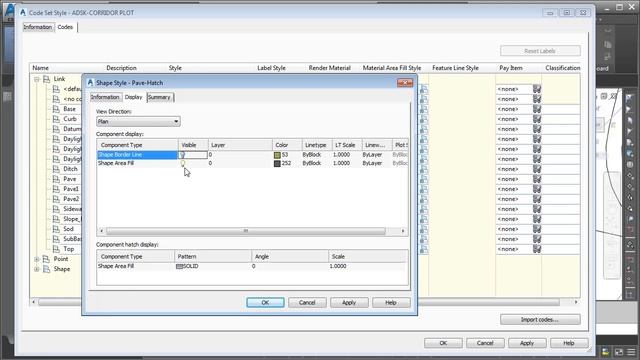
Task: Click the Reset Labels button
Action: 540,51
